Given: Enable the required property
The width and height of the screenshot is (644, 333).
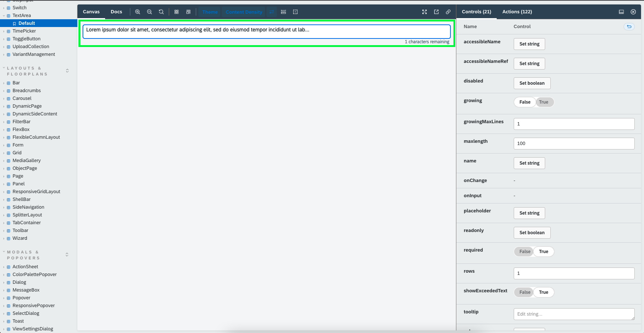Looking at the screenshot, I should tap(543, 252).
